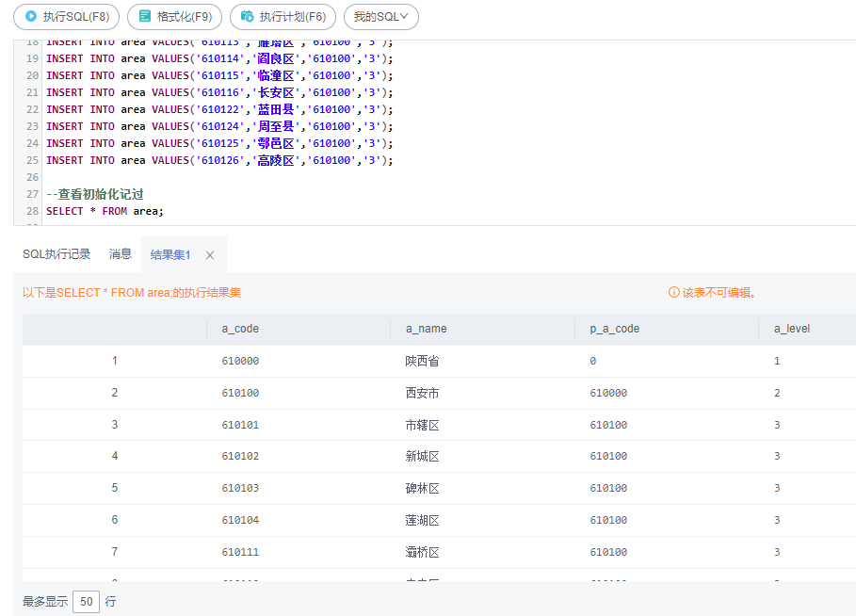Click row number 7 in result grid

pyautogui.click(x=115, y=552)
